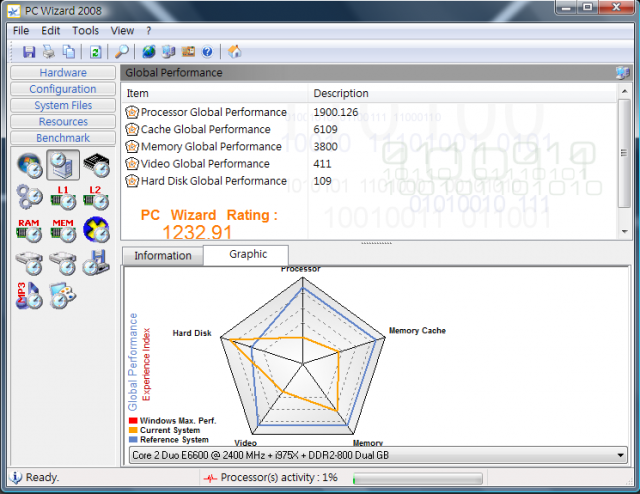The image size is (640, 494).
Task: Click the blue Reference System legend swatch
Action: (x=133, y=439)
